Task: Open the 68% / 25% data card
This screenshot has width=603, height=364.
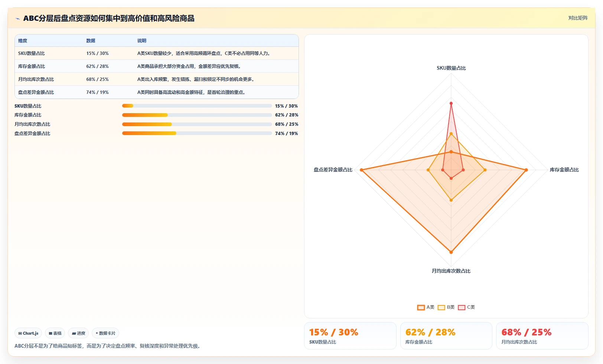Action: coord(542,336)
